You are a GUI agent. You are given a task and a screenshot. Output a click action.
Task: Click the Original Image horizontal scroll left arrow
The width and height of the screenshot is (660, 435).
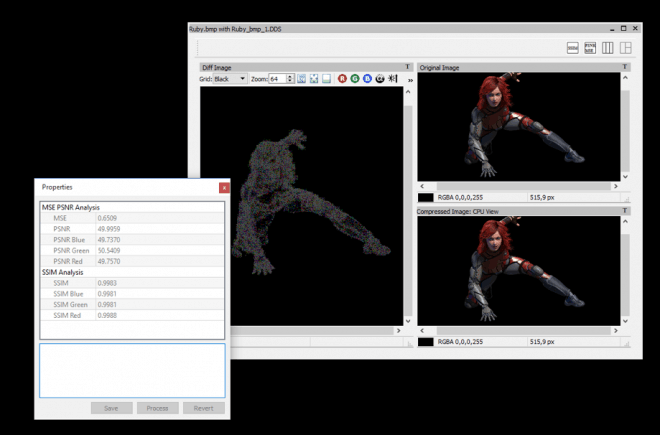point(422,186)
